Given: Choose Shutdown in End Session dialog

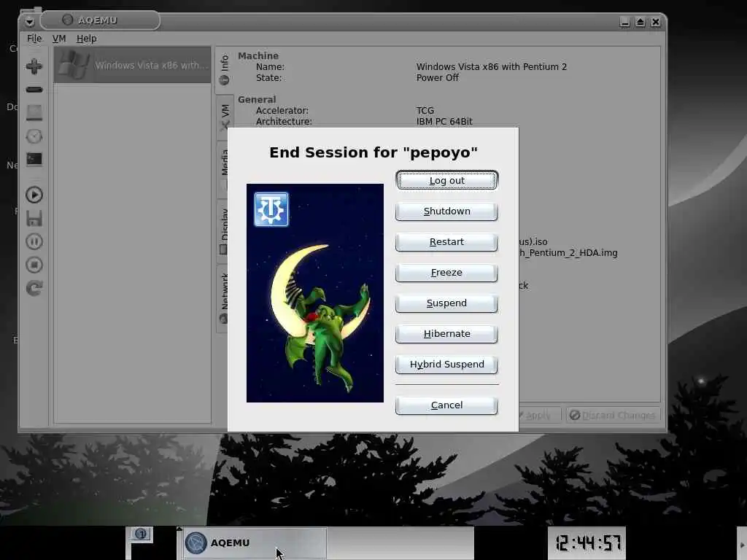Looking at the screenshot, I should point(446,211).
